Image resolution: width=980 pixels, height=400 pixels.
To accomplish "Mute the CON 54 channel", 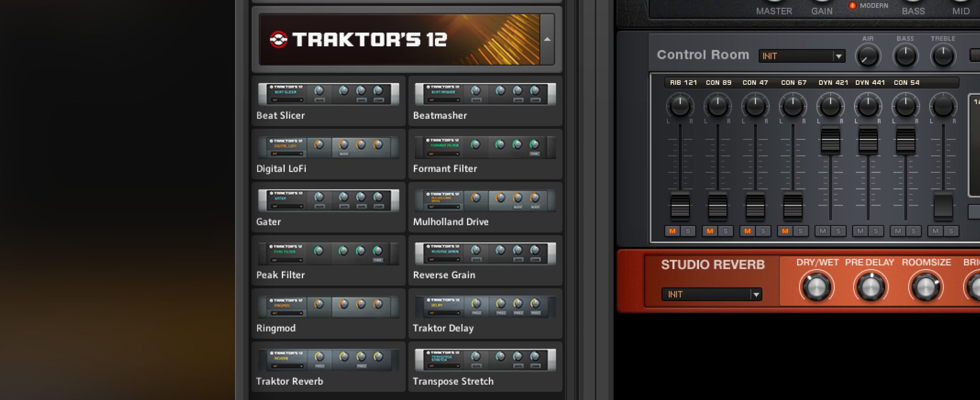I will [898, 231].
